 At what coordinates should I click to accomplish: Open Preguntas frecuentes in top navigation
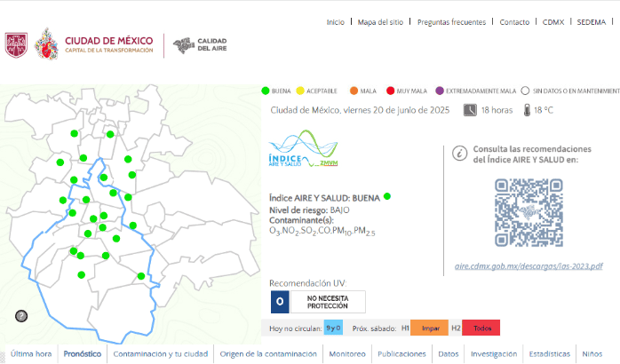pos(451,21)
